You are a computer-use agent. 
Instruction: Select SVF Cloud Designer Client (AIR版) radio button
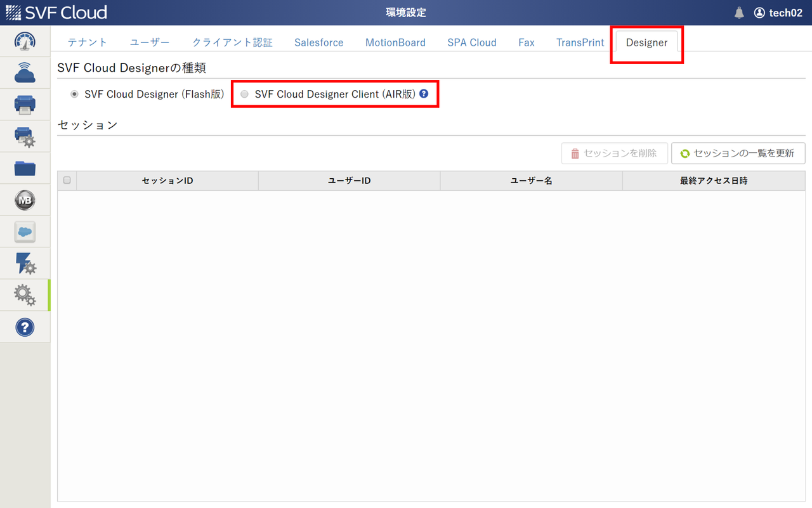(x=244, y=93)
